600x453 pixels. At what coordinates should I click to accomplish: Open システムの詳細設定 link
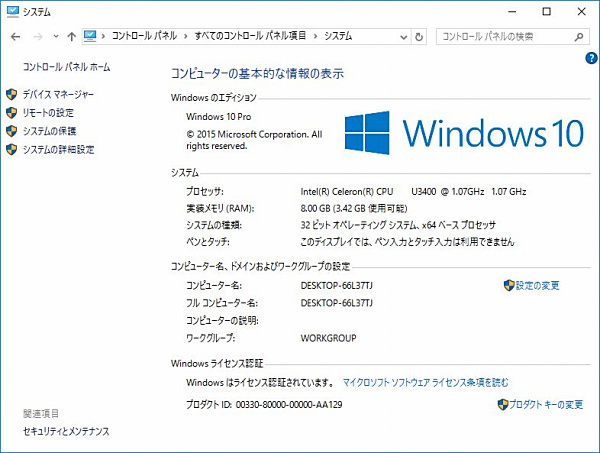pyautogui.click(x=58, y=149)
